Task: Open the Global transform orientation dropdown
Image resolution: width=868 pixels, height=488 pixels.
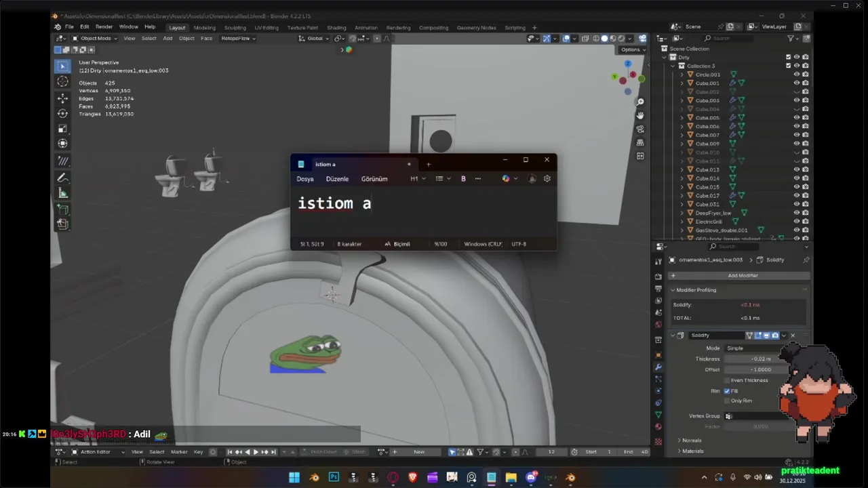Action: pos(315,39)
